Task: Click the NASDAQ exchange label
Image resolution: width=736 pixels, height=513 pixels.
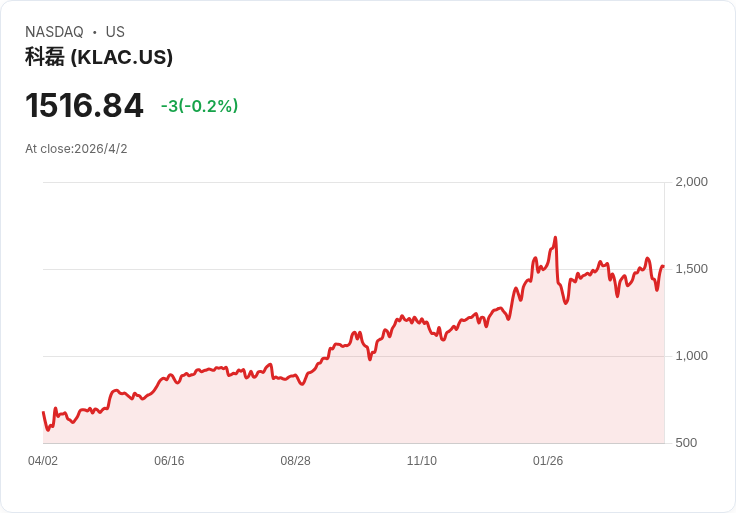Action: [54, 32]
